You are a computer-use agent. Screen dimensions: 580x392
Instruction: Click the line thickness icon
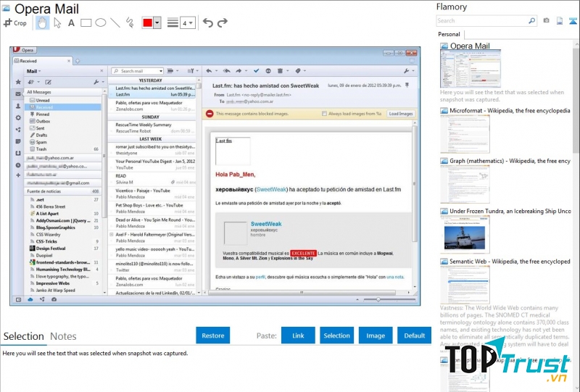pyautogui.click(x=173, y=23)
